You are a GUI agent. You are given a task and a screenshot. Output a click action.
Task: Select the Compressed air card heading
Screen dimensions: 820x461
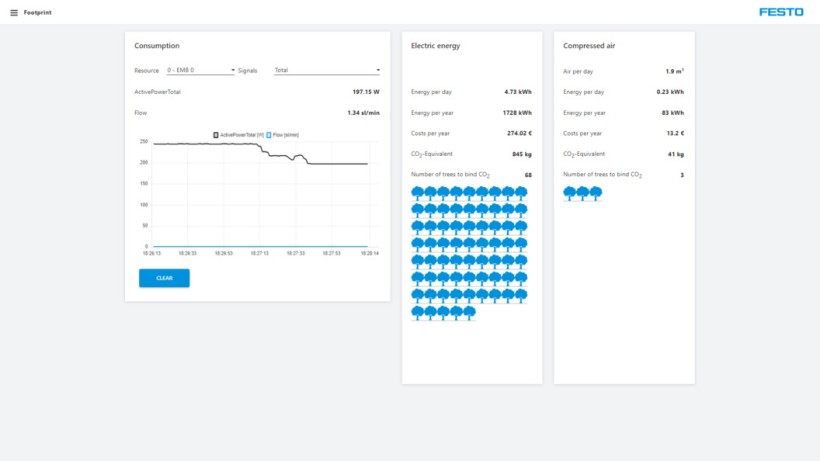coord(589,46)
